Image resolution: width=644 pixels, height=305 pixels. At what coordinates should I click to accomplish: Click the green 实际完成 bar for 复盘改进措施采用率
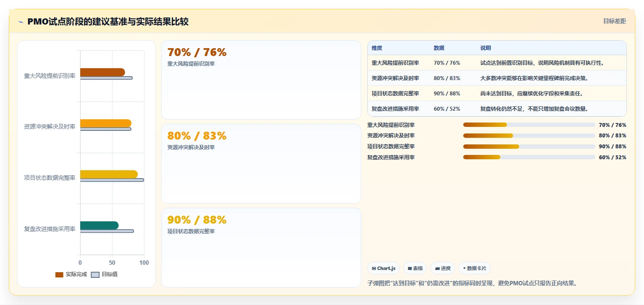[x=99, y=225]
